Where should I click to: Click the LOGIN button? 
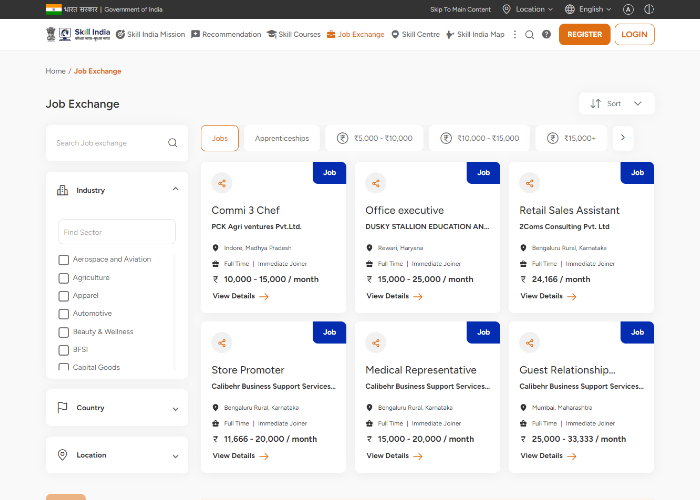[x=634, y=34]
